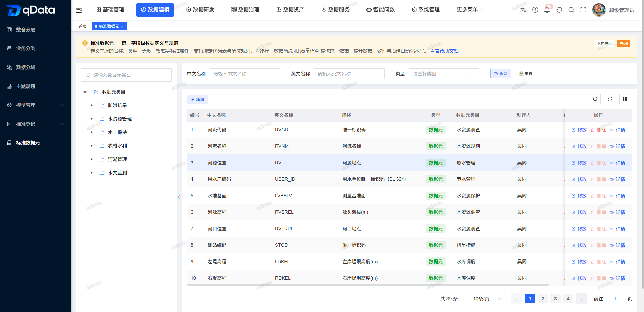The height and width of the screenshot is (312, 644).
Task: Show table search toggle icon
Action: [595, 99]
